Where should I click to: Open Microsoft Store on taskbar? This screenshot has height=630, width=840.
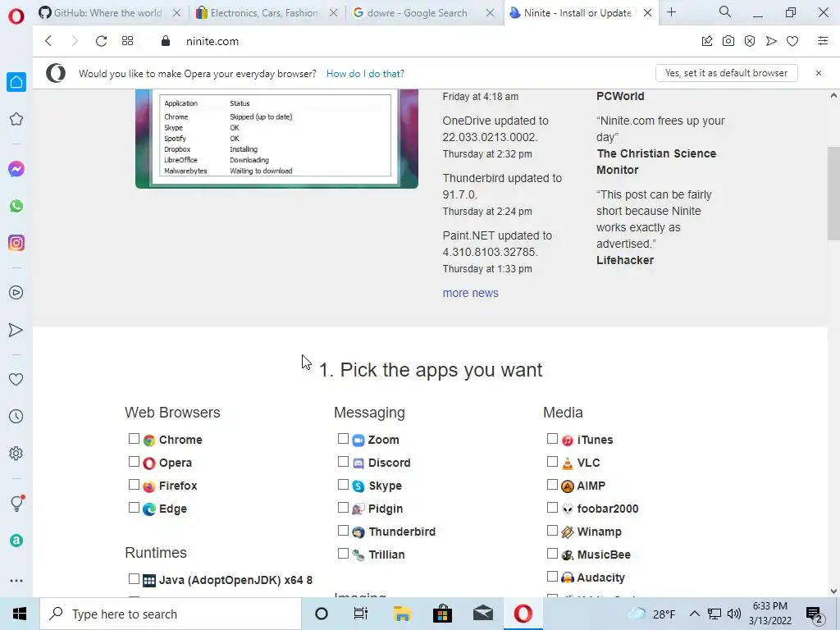442,614
